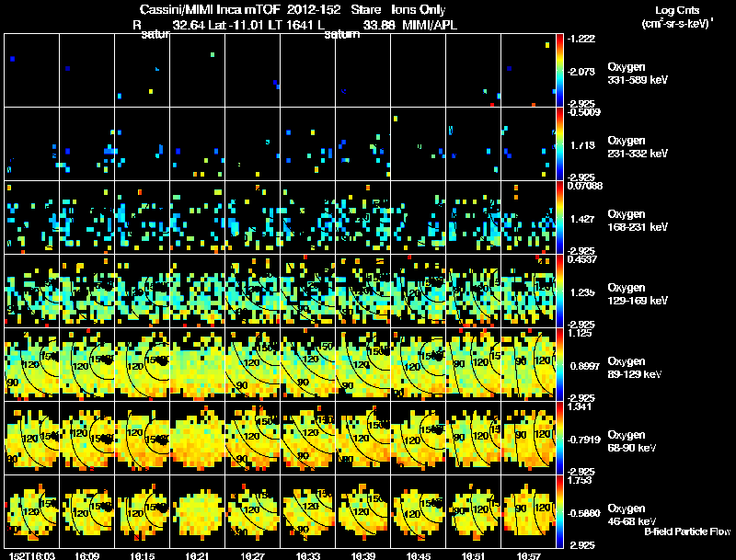Viewport: 736px width, 560px height.
Task: Click the Oxygen 331-589 keV color bar
Action: (x=559, y=71)
